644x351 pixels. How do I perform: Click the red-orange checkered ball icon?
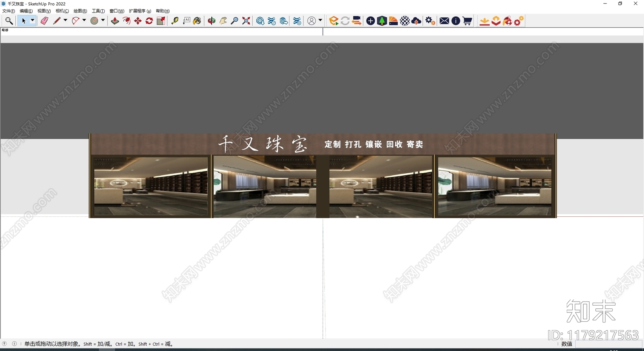(x=507, y=21)
